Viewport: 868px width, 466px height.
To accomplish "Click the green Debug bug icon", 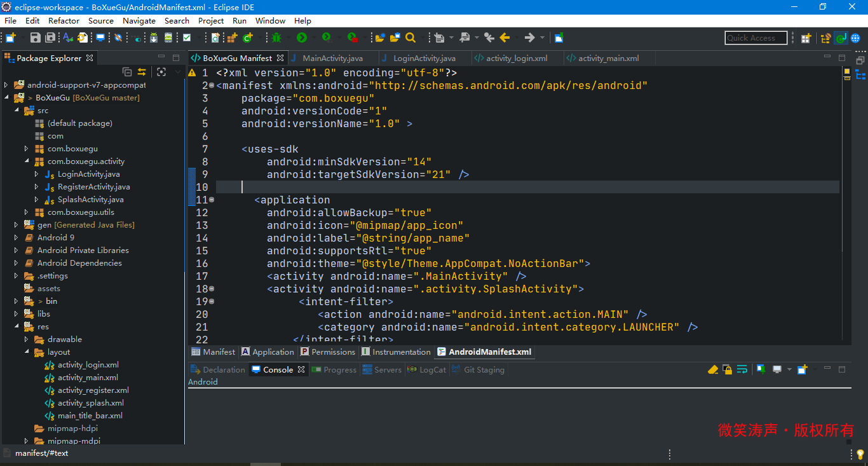I will click(x=276, y=38).
